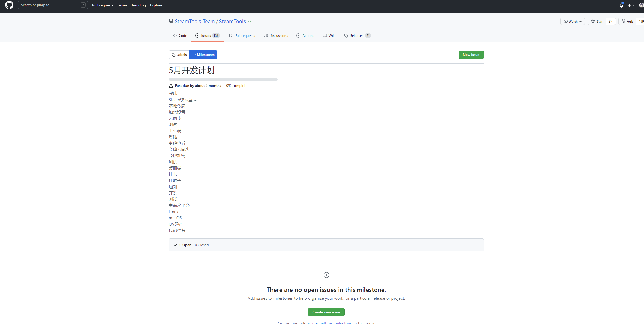
Task: Open Discussions via speech bubble icon
Action: click(266, 36)
